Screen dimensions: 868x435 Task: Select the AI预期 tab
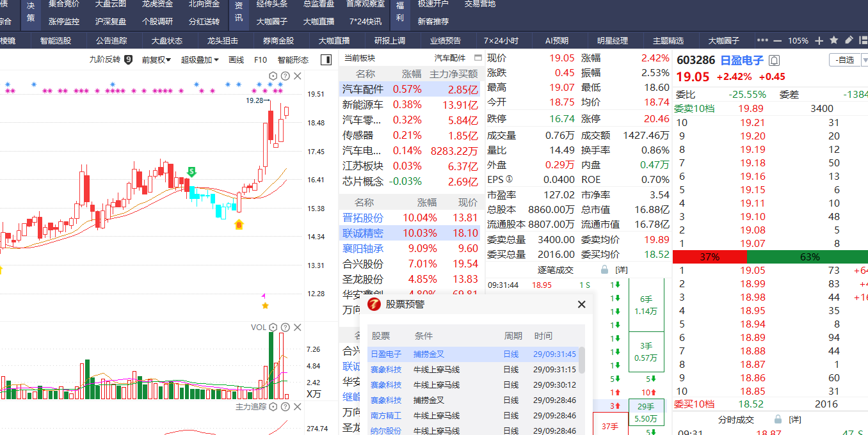click(556, 40)
